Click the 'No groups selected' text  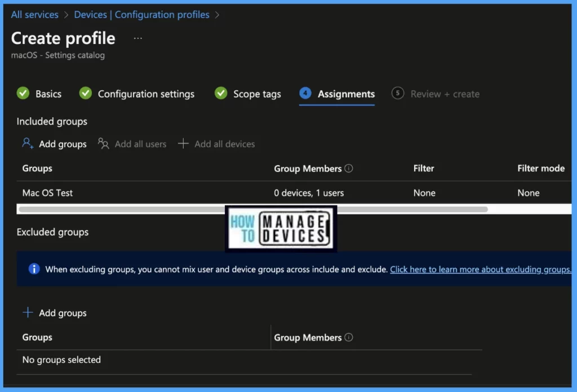pyautogui.click(x=61, y=360)
